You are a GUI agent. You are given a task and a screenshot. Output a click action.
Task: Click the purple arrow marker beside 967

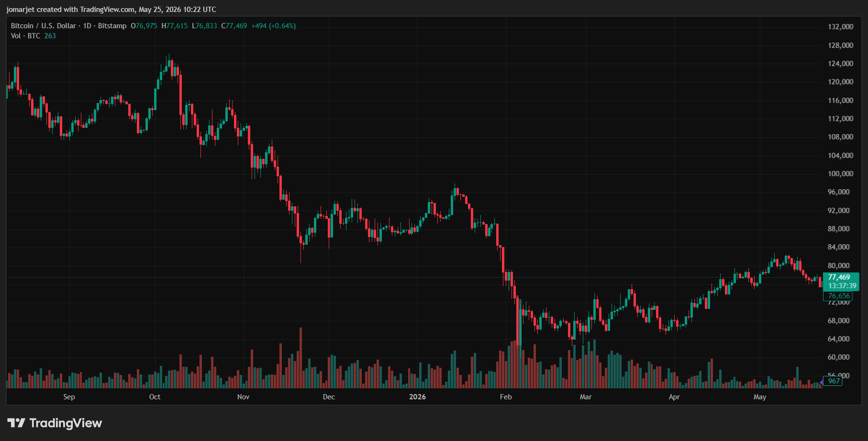(x=821, y=382)
